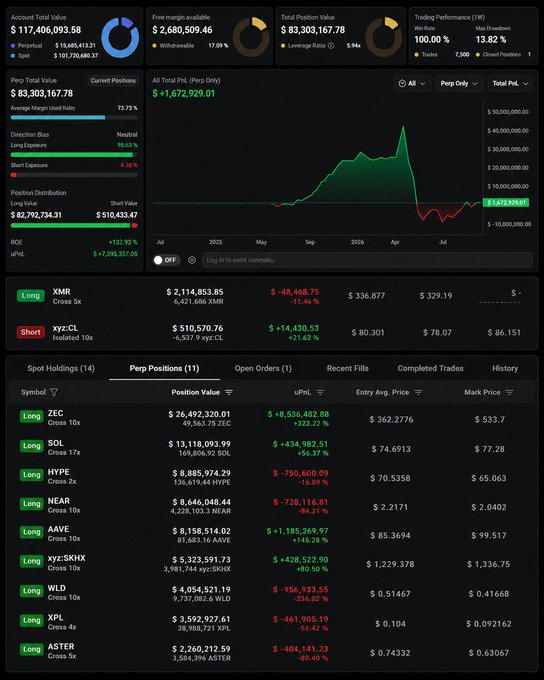The image size is (544, 680).
Task: Click the Long badge of the ASTER row
Action: coord(31,649)
